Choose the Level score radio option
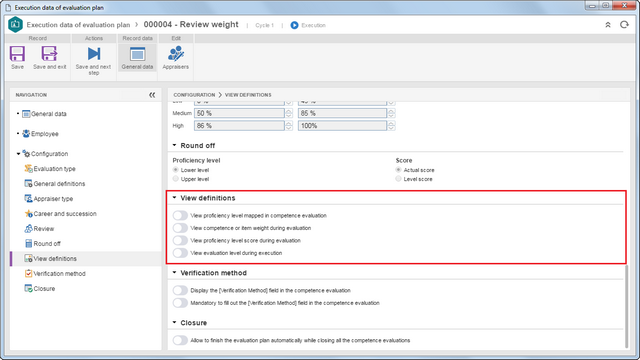The width and height of the screenshot is (640, 360). (398, 179)
